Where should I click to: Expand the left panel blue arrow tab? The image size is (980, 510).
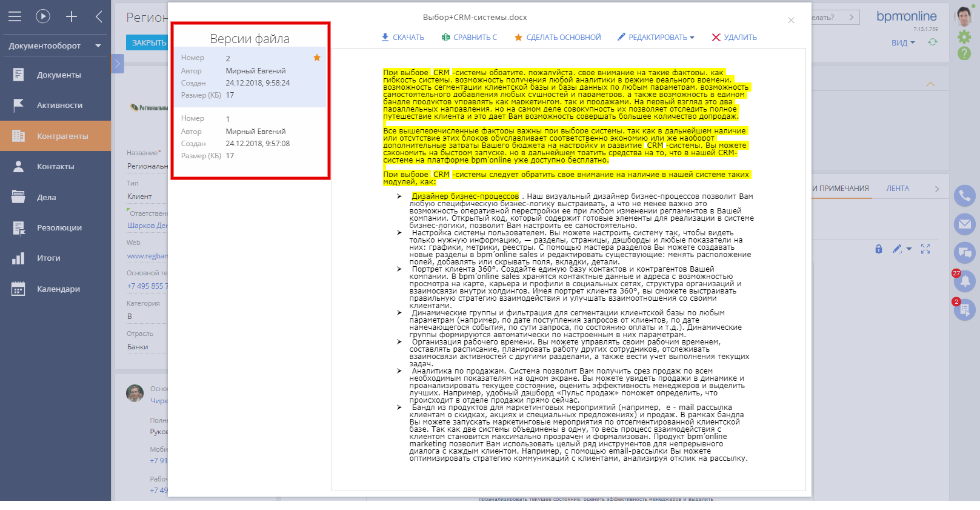pyautogui.click(x=118, y=63)
